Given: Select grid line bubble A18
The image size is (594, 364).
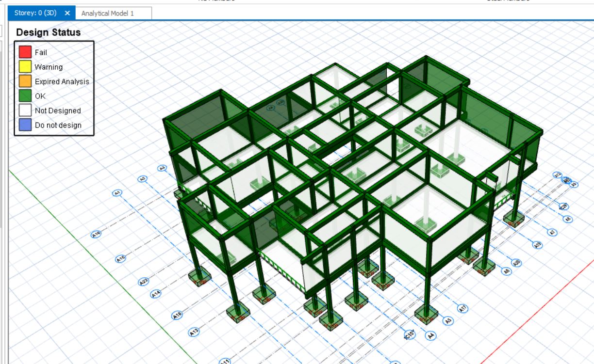Looking at the screenshot, I should [178, 316].
